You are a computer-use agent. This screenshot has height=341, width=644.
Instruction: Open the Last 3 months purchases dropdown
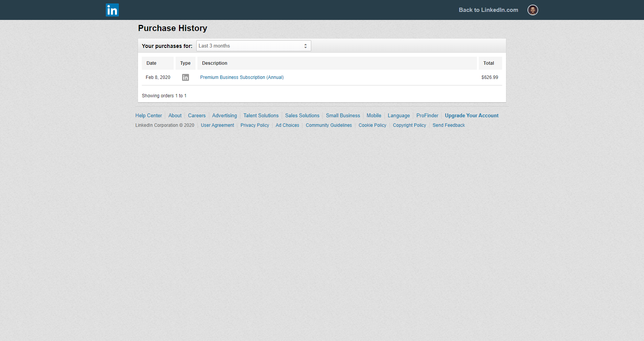[253, 46]
